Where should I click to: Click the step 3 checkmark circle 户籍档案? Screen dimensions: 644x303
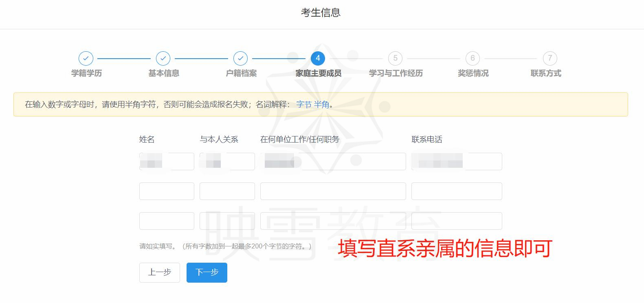241,58
